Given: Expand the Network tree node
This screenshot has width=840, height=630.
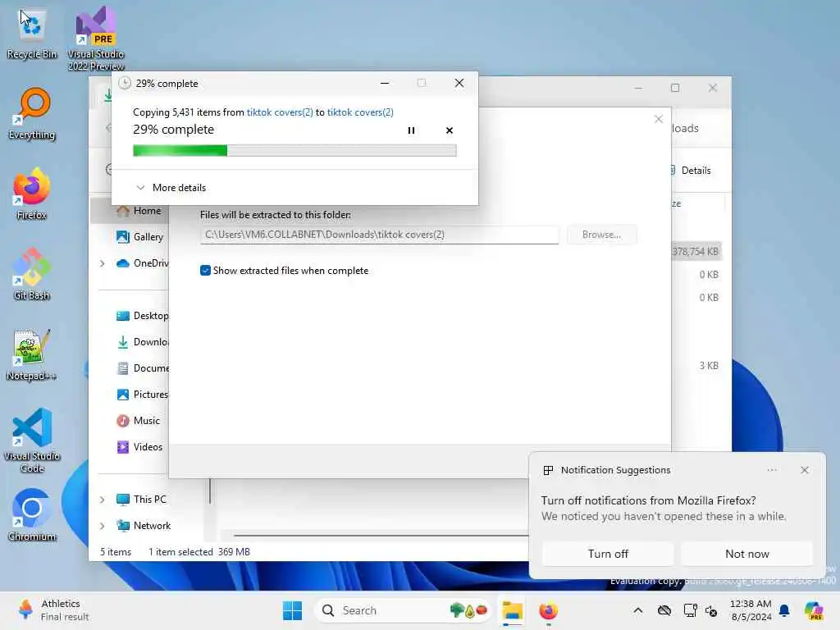Looking at the screenshot, I should tap(103, 526).
